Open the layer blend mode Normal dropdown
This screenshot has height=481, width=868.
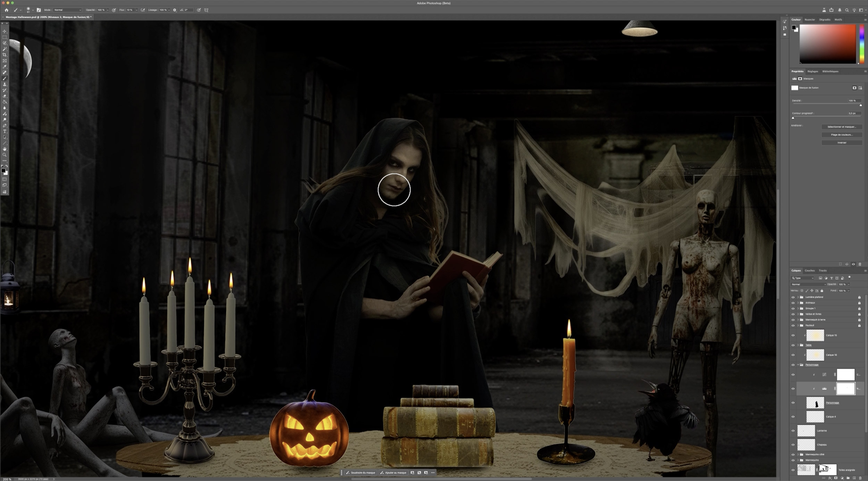tap(808, 284)
